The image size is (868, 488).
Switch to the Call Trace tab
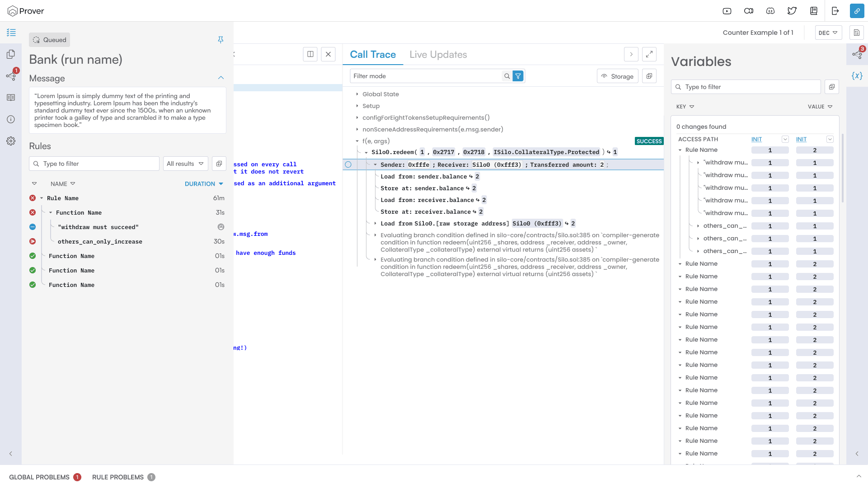pyautogui.click(x=373, y=55)
